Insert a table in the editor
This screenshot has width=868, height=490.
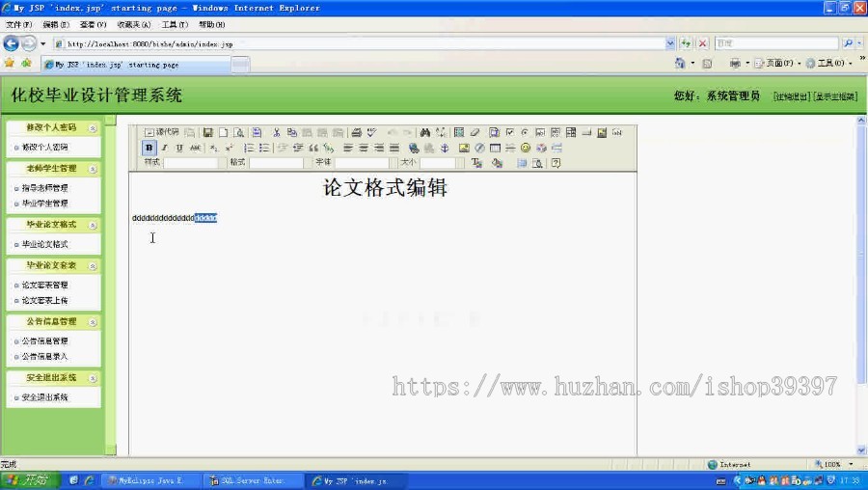pyautogui.click(x=495, y=148)
